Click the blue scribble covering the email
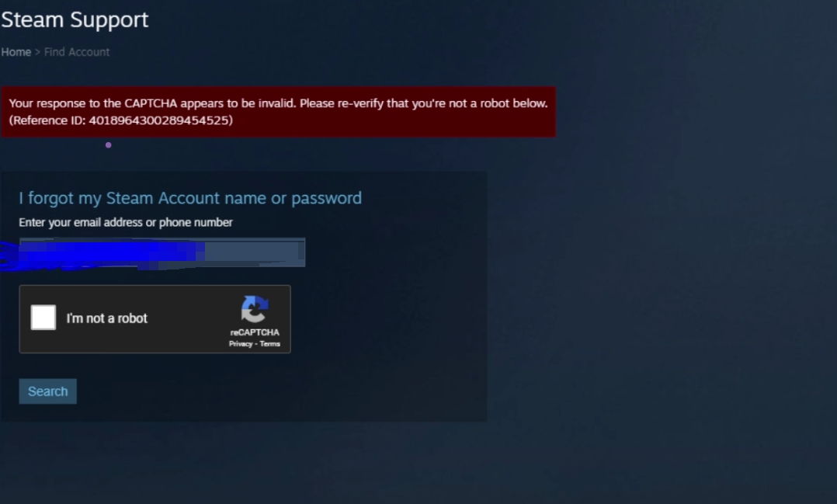This screenshot has height=504, width=837. tap(102, 255)
